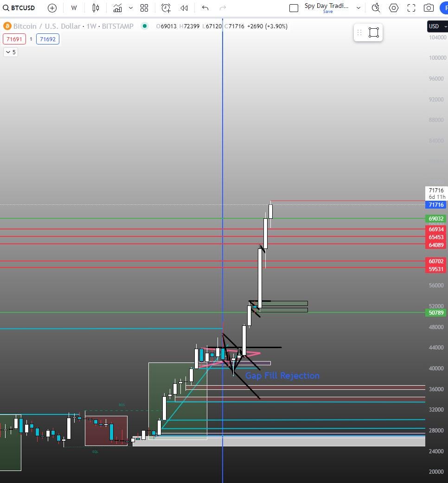448x483 pixels.
Task: Click the Save link under the layout name
Action: (x=328, y=11)
